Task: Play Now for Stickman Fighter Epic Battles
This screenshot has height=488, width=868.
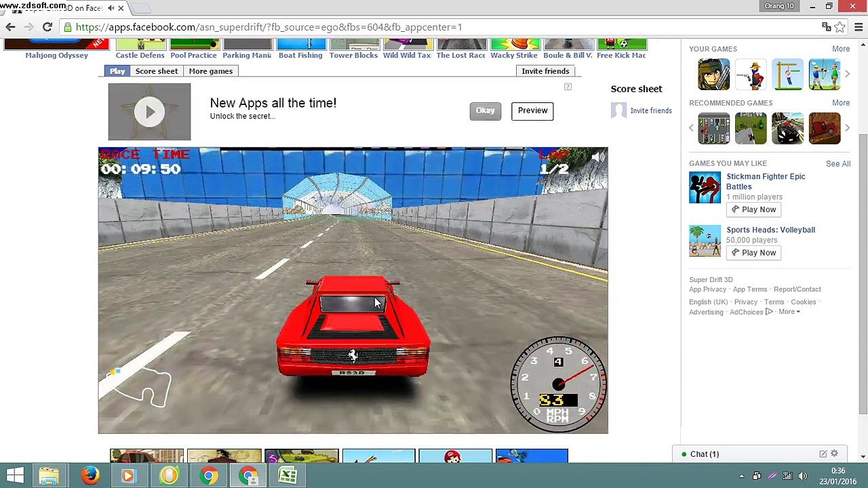Action: (x=753, y=209)
